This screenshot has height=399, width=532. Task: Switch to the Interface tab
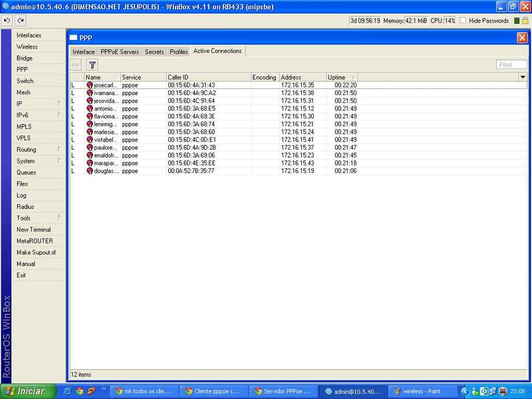[x=84, y=52]
